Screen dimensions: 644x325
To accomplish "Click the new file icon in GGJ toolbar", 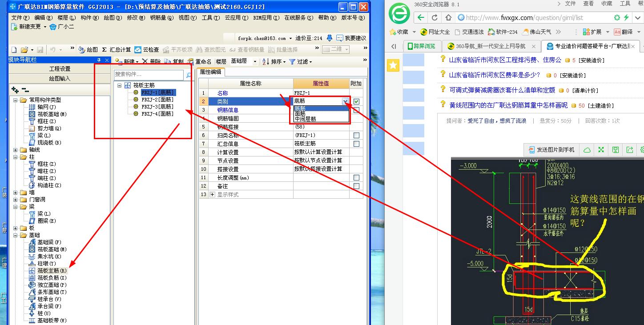I will point(14,50).
